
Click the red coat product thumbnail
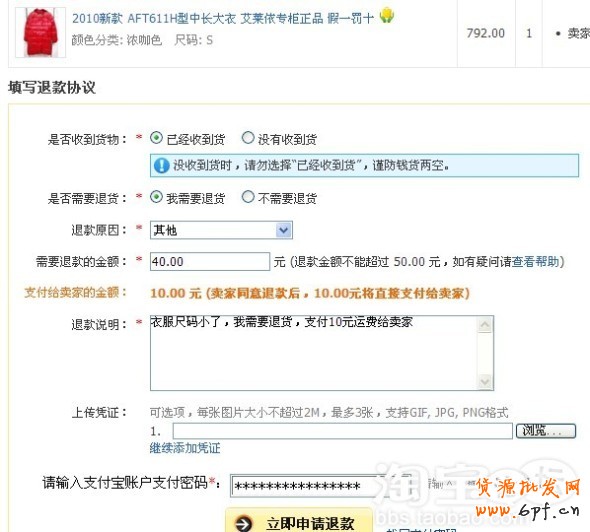[x=41, y=33]
